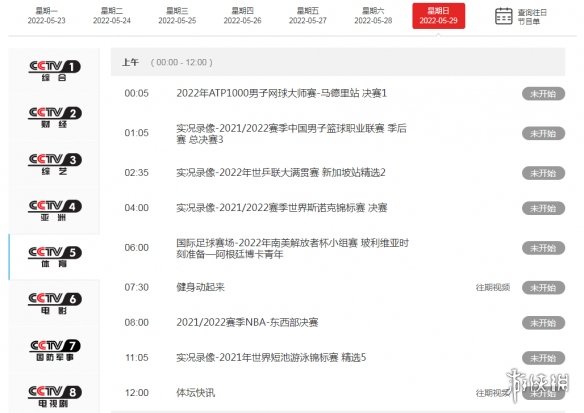This screenshot has height=413, width=584.
Task: Switch to 星期六 2022-05-28 tab
Action: [373, 16]
